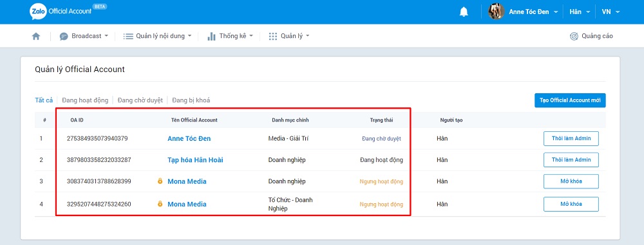Click the Media - Giải Trí category cell
Screen dimensions: 644x245
pos(289,138)
